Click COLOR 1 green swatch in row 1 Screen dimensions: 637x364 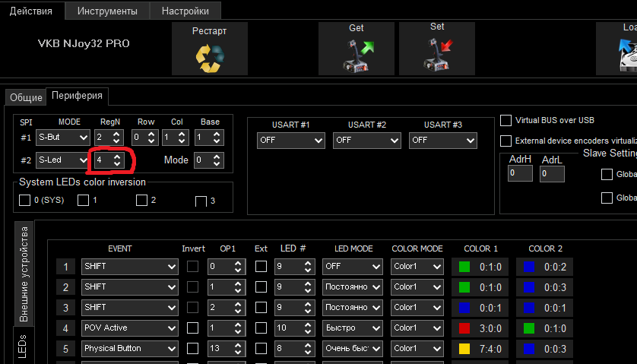click(x=464, y=267)
